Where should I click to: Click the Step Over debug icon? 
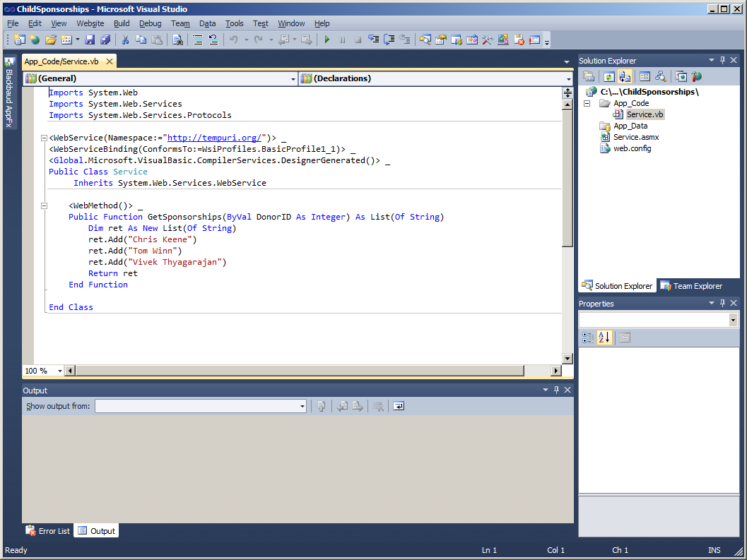(389, 40)
